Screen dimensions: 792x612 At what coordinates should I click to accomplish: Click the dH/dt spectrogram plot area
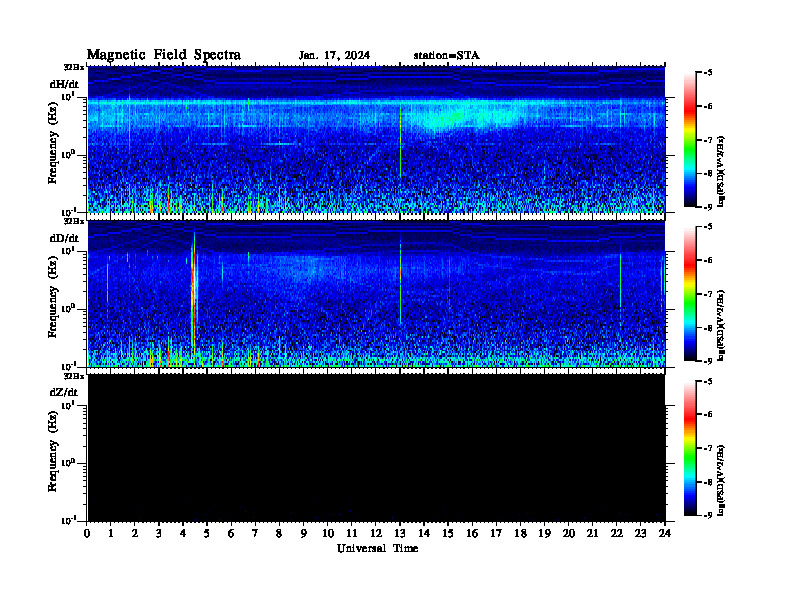[x=376, y=139]
